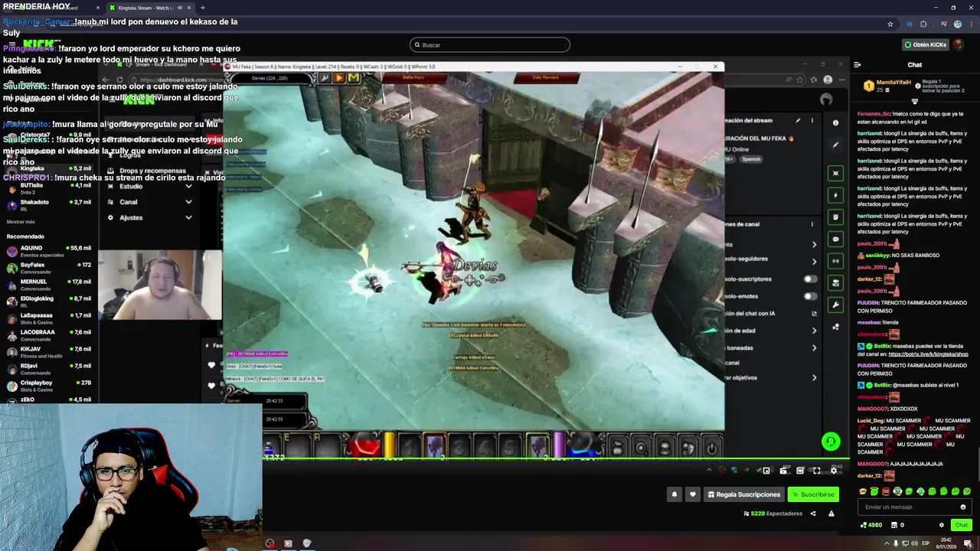Open the chat bubble icon in dashboard sidebar

(836, 239)
